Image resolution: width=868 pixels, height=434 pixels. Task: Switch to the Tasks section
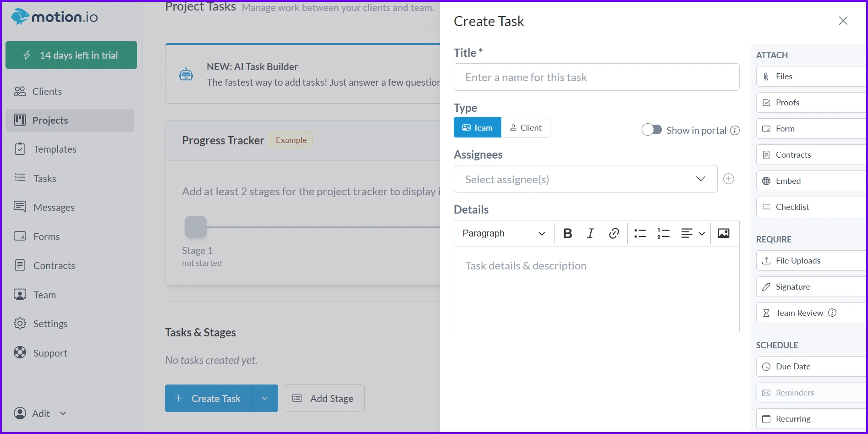(44, 178)
